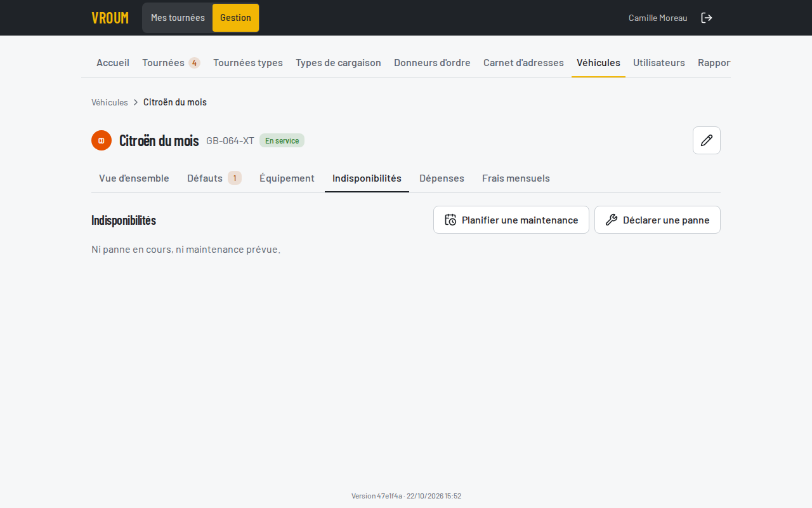This screenshot has height=508, width=812.
Task: Click the En service status badge
Action: click(x=282, y=140)
